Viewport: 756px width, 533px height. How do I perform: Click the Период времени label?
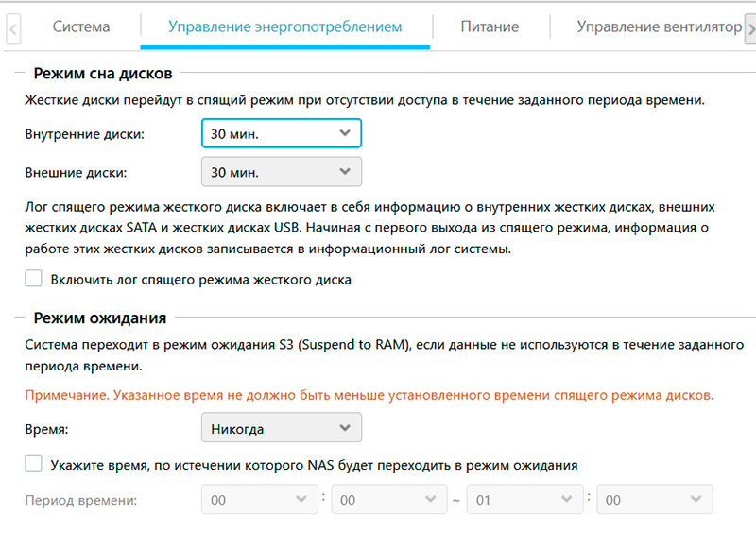(x=81, y=500)
